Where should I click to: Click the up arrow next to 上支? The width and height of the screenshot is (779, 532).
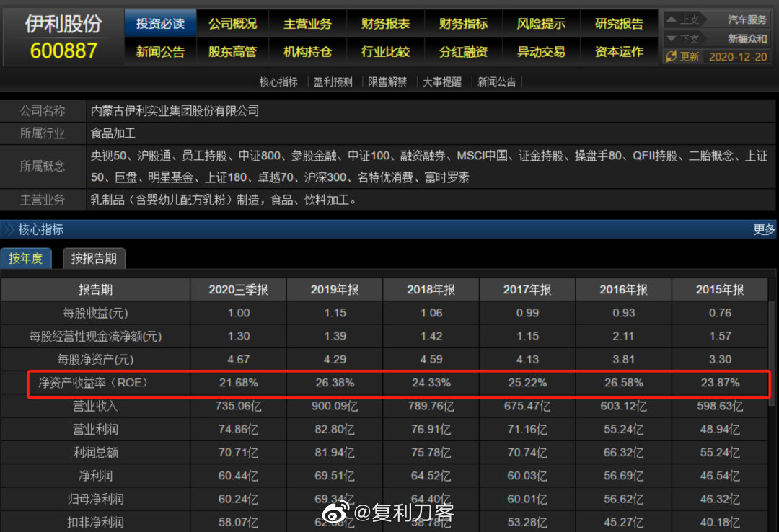pos(672,19)
